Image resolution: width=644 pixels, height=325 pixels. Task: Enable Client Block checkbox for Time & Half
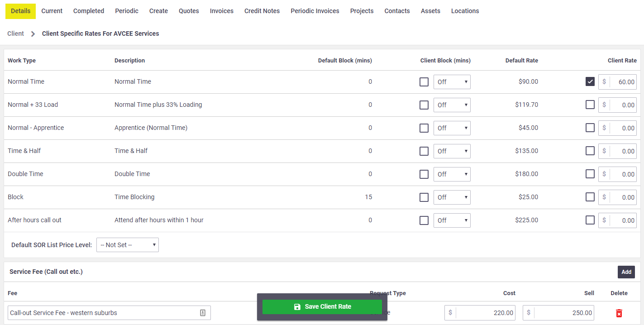click(x=424, y=151)
